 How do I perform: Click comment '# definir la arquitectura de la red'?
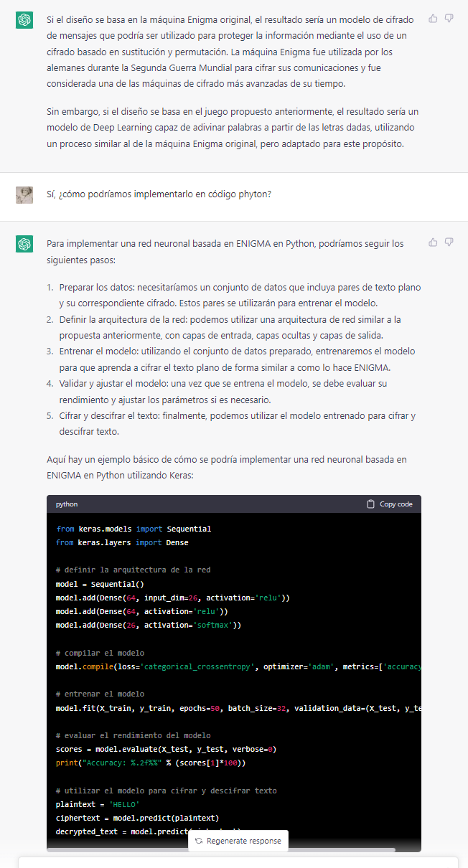(134, 570)
